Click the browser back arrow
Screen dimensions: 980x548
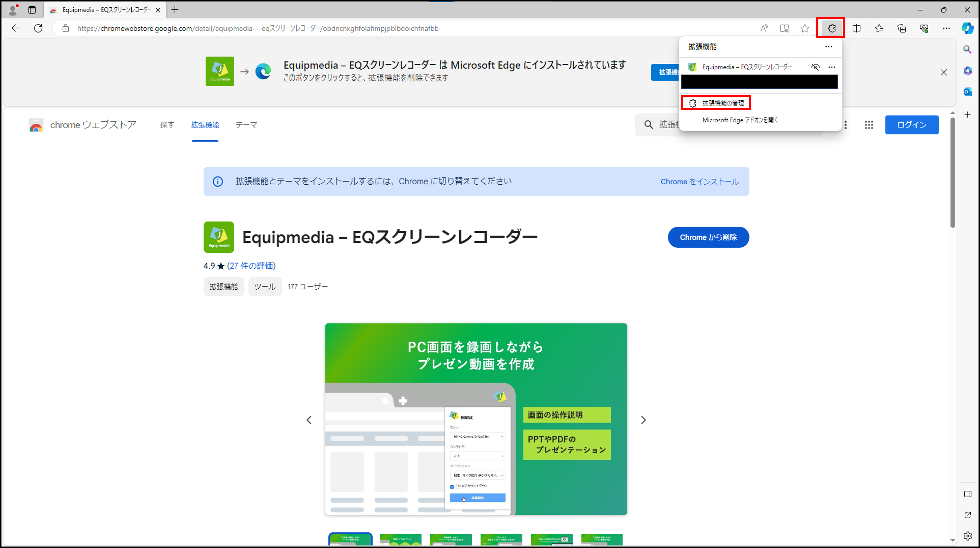pyautogui.click(x=16, y=28)
